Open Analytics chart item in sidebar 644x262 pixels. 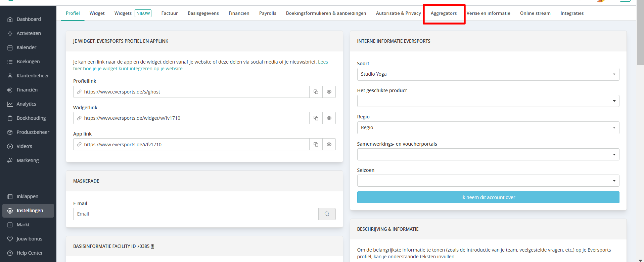28,104
